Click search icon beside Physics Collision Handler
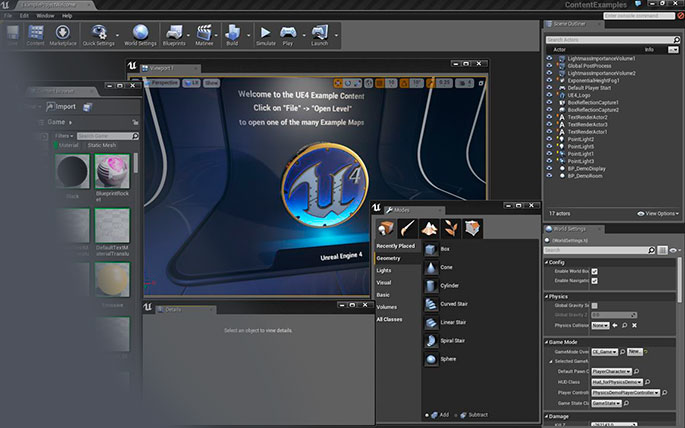 [x=625, y=325]
